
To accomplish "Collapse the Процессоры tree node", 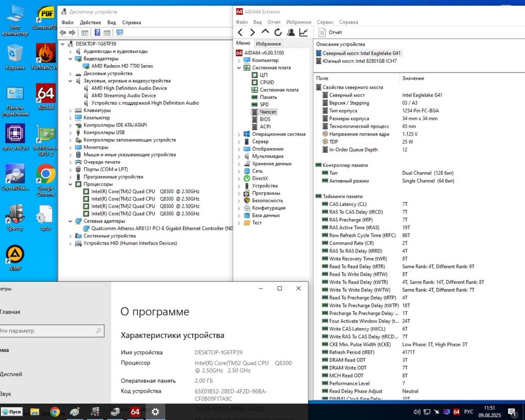I will 70,184.
